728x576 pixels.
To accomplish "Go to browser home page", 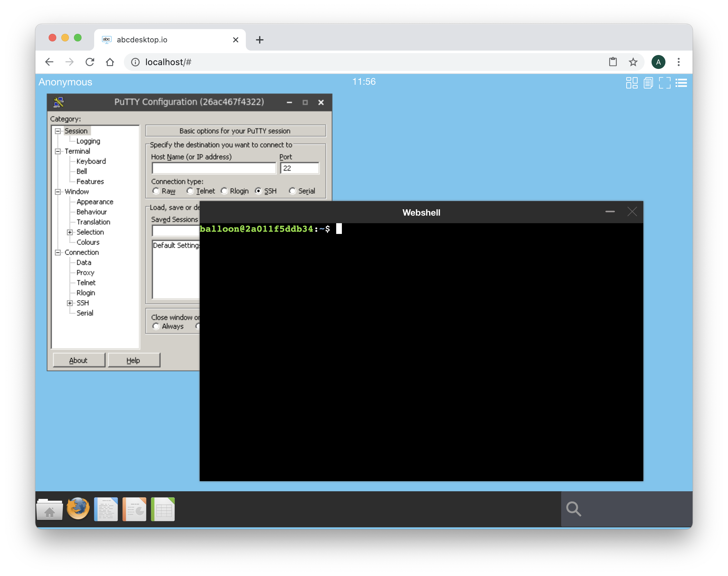I will (110, 62).
